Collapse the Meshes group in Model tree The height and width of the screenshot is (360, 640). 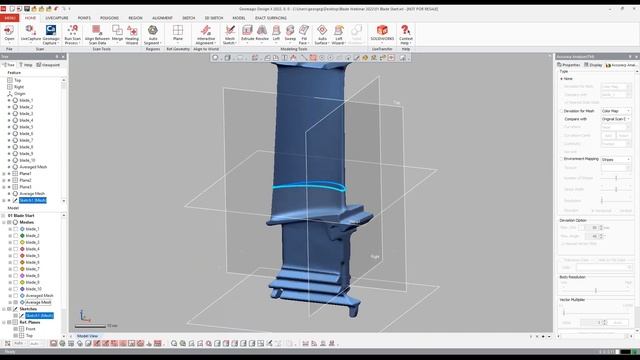[x=4, y=222]
